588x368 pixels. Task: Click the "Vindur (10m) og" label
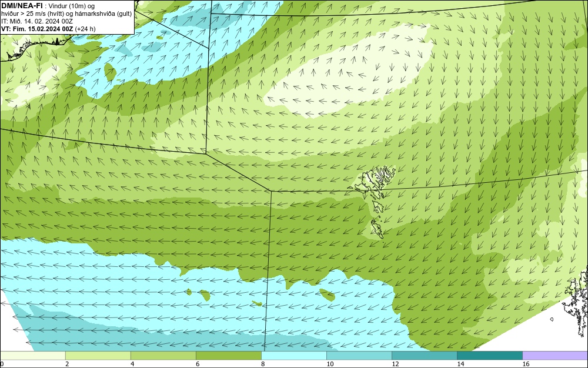click(x=72, y=6)
